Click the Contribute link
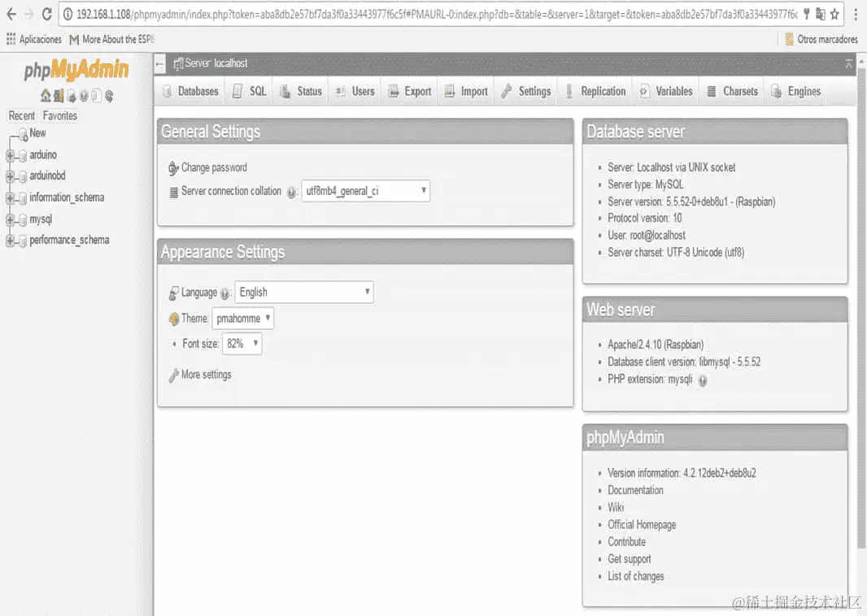The width and height of the screenshot is (867, 616). click(626, 541)
